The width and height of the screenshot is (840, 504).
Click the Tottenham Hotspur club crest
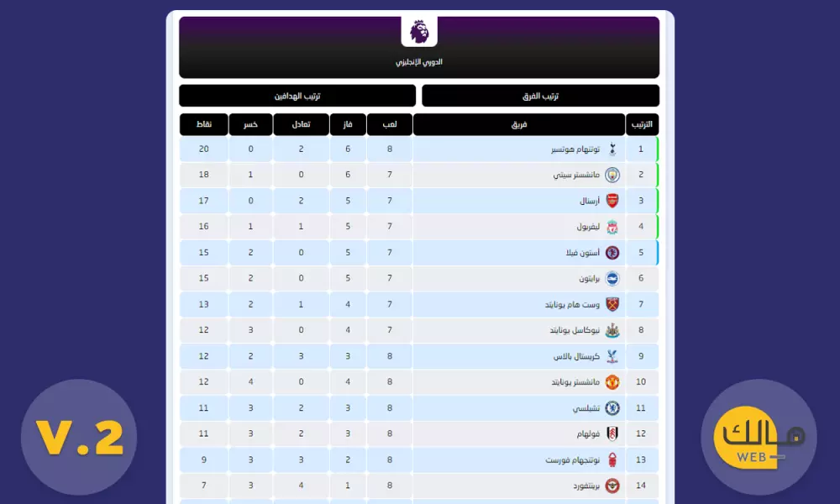pyautogui.click(x=612, y=149)
